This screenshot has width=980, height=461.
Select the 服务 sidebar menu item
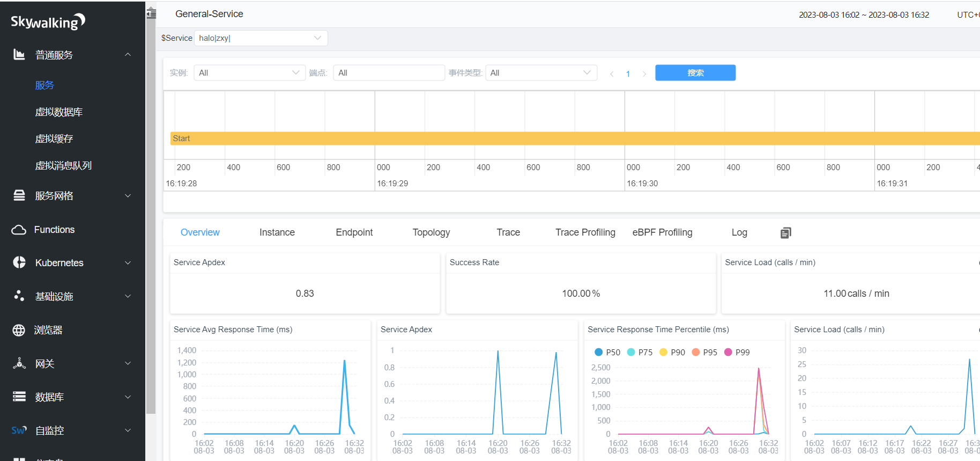click(44, 85)
